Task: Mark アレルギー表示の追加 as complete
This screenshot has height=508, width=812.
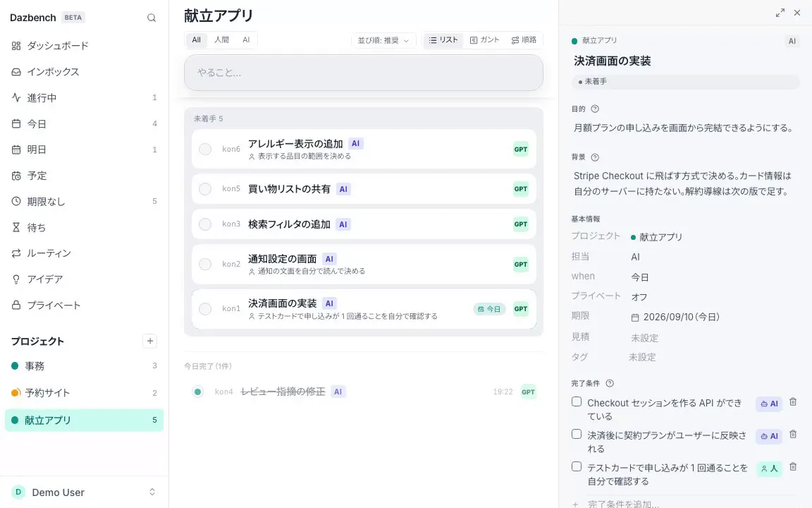Action: click(x=205, y=150)
